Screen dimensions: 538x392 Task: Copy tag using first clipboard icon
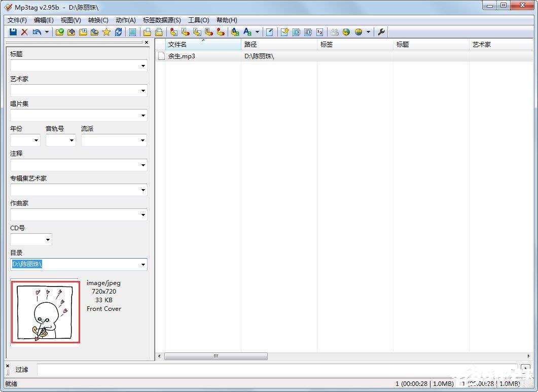point(147,32)
